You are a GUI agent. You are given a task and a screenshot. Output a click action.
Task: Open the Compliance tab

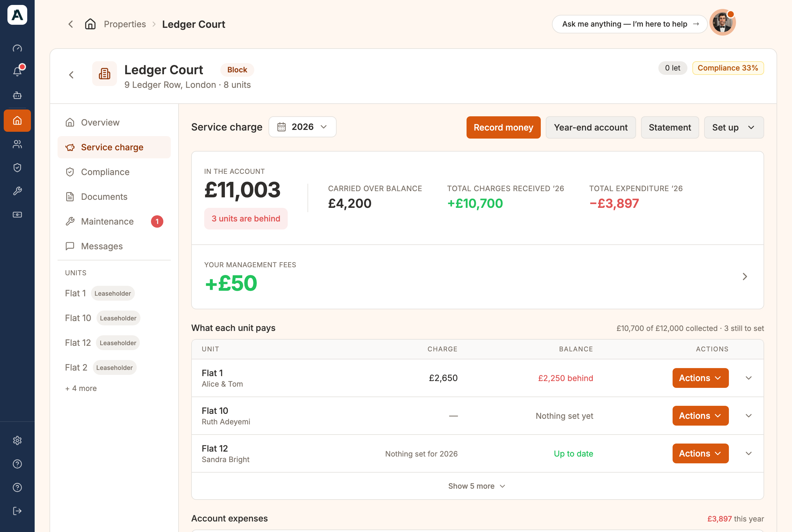click(114, 172)
